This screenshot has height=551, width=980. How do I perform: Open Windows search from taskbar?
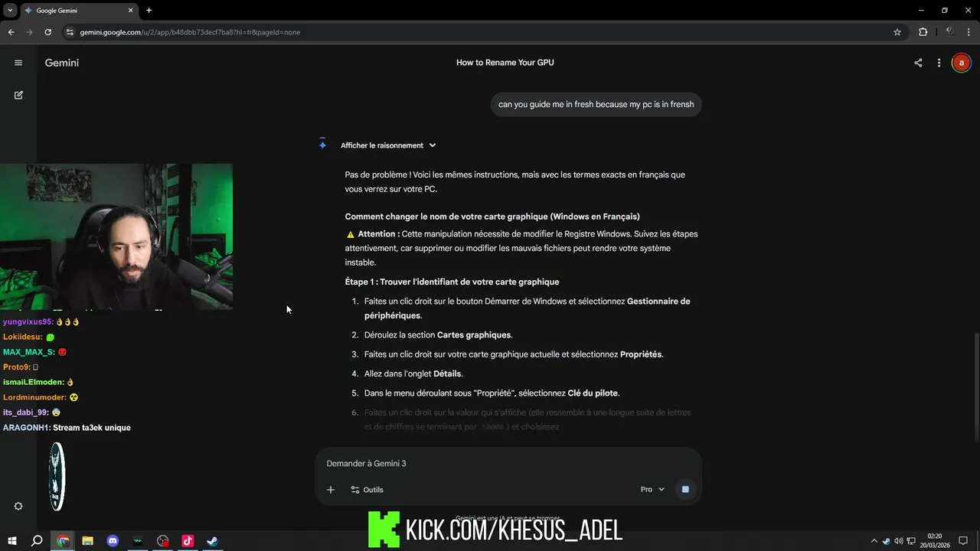click(37, 541)
